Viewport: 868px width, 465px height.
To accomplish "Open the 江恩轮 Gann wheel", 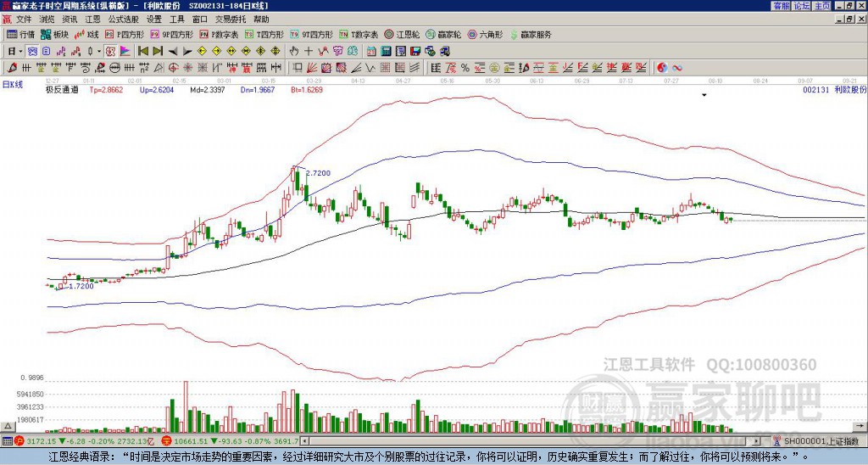I will tap(402, 34).
